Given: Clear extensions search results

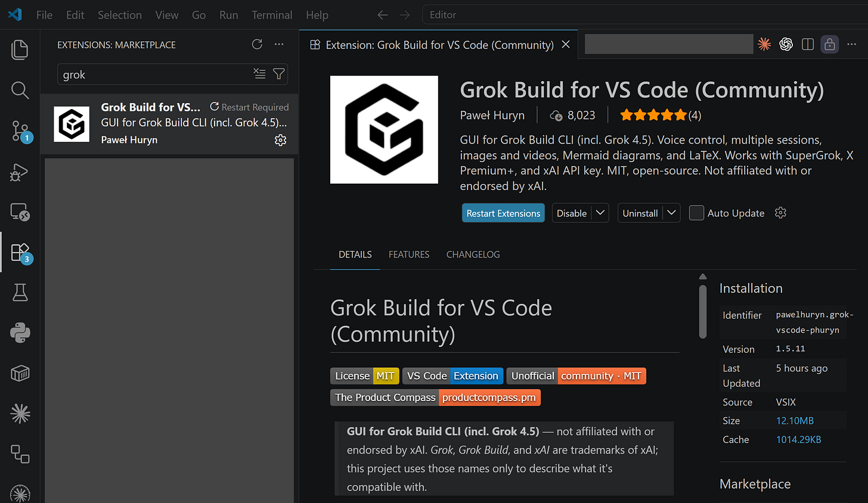Looking at the screenshot, I should pos(259,73).
